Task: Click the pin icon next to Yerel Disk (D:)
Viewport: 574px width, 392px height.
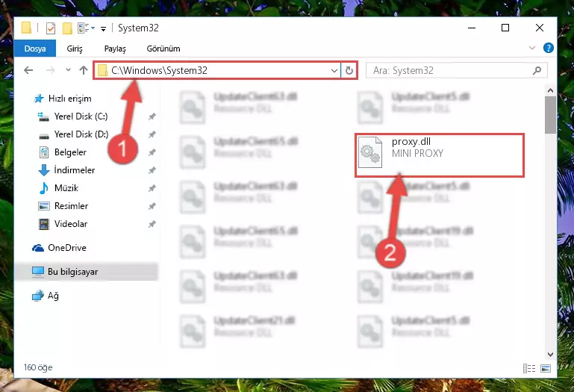Action: click(x=152, y=134)
